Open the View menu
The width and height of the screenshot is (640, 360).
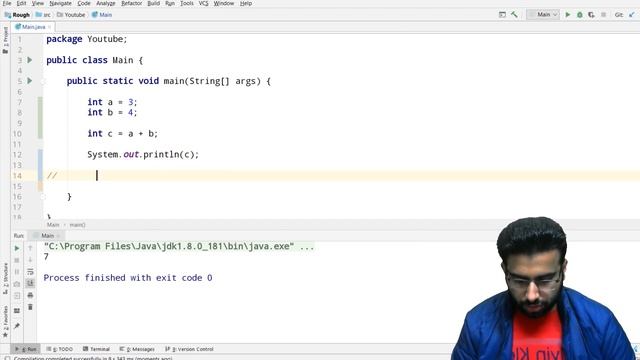pyautogui.click(x=38, y=3)
